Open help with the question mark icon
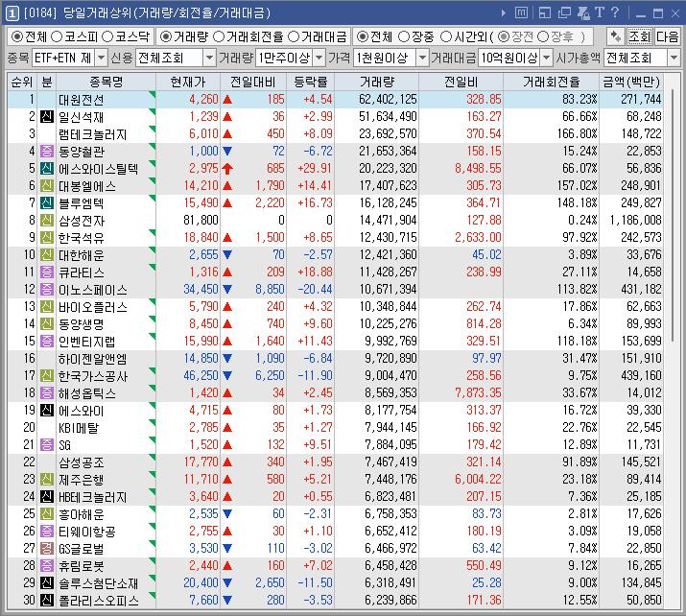 (x=615, y=12)
